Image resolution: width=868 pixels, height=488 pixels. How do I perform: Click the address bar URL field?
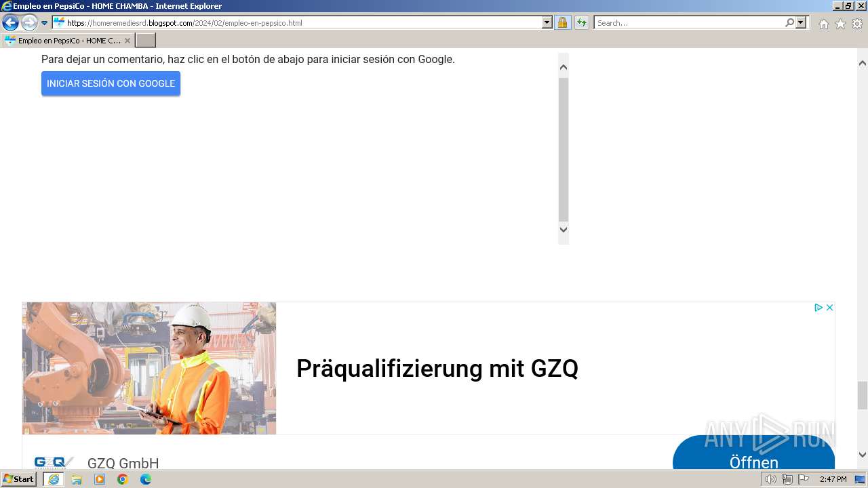pyautogui.click(x=297, y=23)
